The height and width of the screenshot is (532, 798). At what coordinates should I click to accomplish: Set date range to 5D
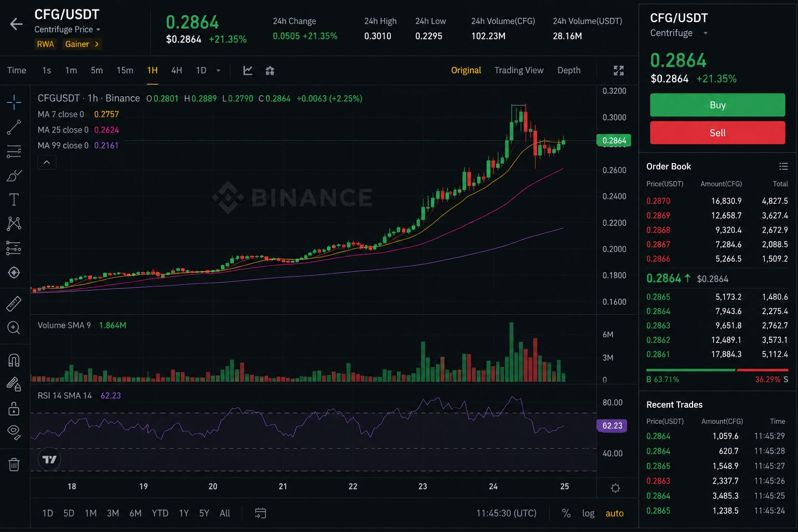pos(69,513)
